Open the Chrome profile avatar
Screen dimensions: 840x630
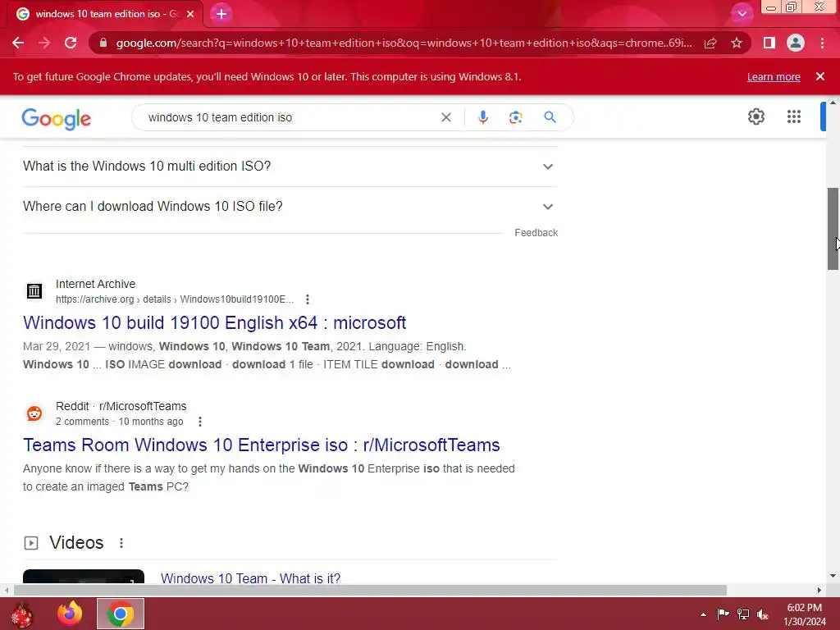(x=796, y=43)
